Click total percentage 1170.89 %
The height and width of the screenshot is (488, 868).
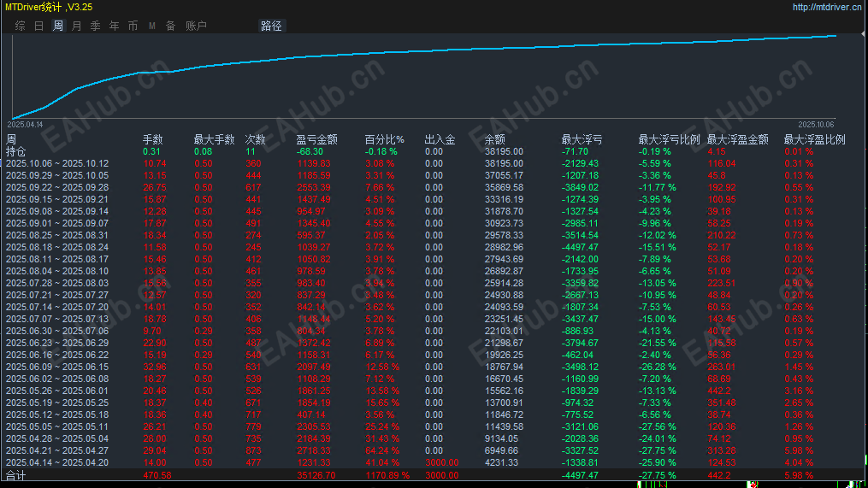(387, 475)
